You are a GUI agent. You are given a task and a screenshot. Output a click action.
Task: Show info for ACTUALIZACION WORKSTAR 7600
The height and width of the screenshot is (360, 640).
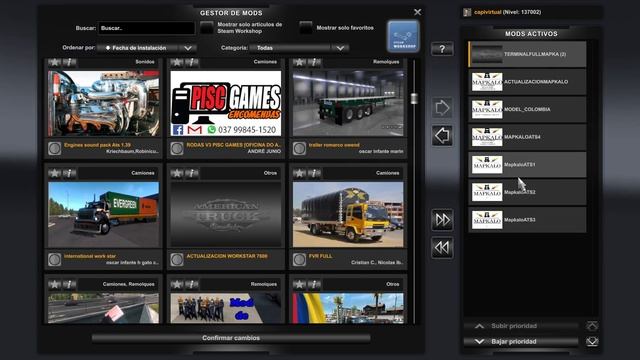point(192,173)
